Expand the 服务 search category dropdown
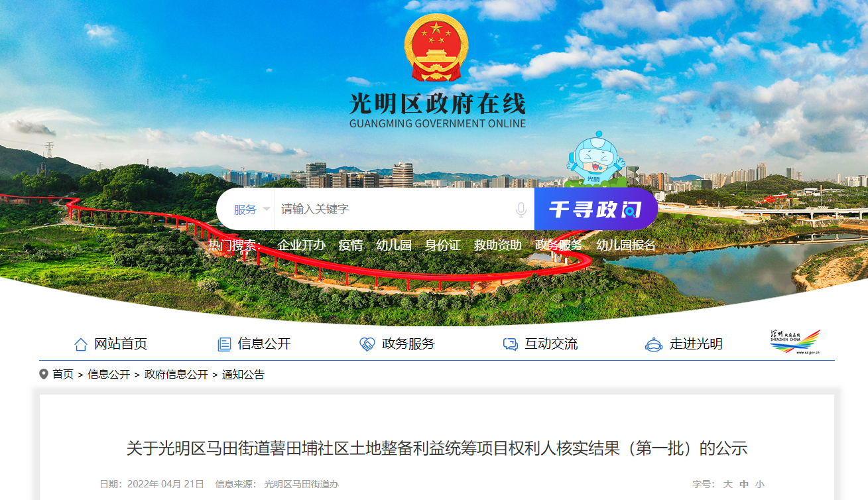The width and height of the screenshot is (868, 500). (251, 210)
